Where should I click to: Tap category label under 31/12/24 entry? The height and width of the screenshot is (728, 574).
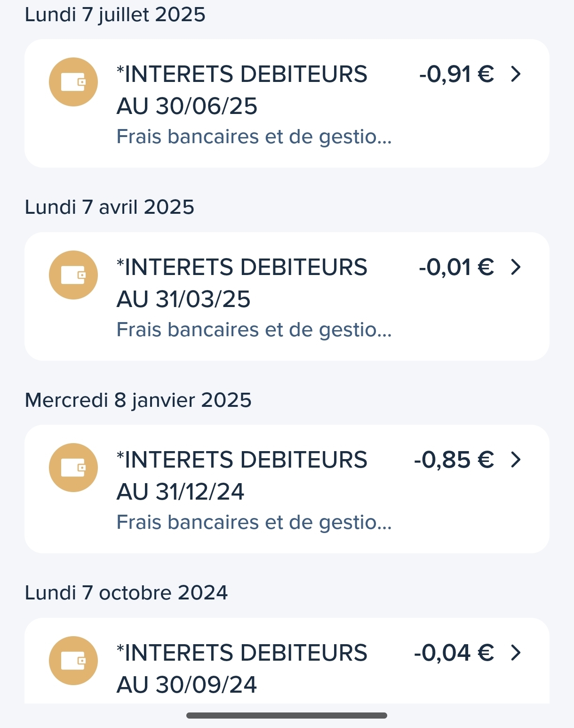click(x=254, y=523)
